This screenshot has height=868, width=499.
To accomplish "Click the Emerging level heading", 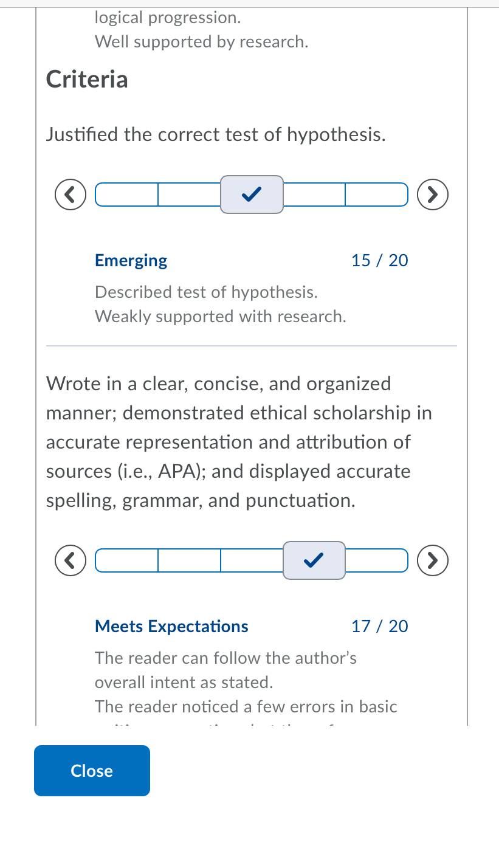I will (131, 261).
